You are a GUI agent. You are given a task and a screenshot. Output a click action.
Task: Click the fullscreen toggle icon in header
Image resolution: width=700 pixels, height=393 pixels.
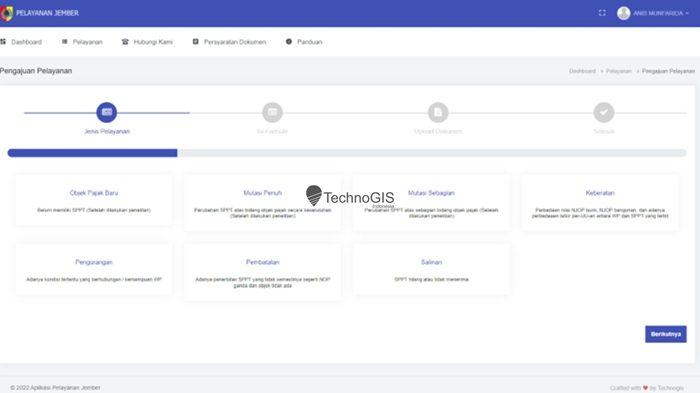(602, 13)
